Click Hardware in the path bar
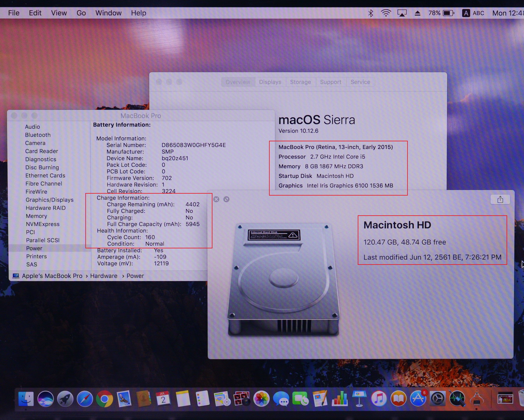 pyautogui.click(x=103, y=276)
